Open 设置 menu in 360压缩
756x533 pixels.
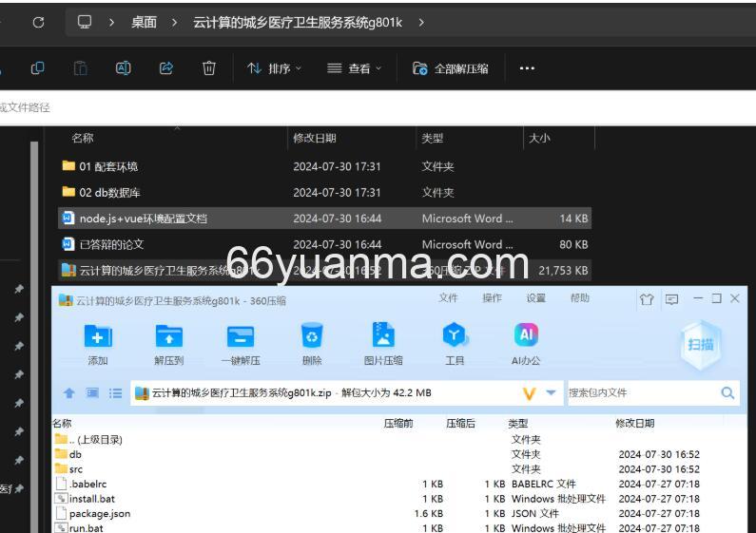click(535, 298)
